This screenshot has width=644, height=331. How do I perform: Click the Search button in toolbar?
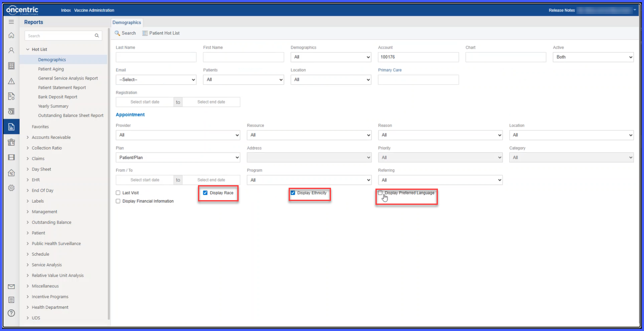click(125, 33)
